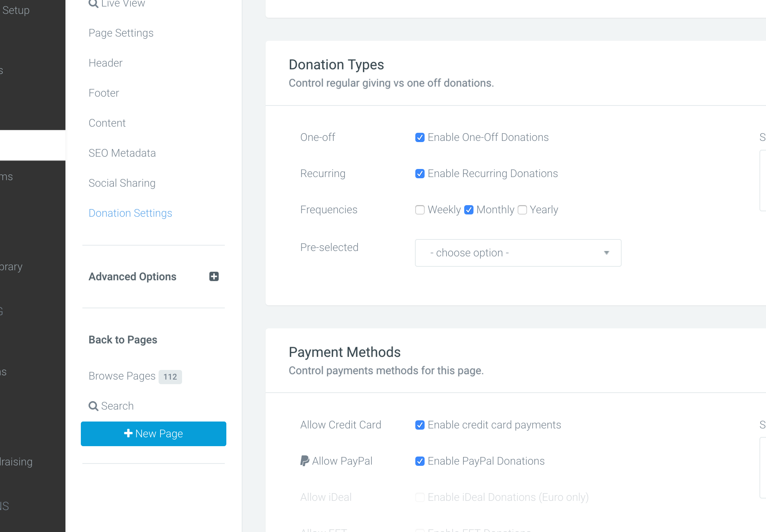The height and width of the screenshot is (532, 766).
Task: Click the dropdown arrow on the choose option field
Action: 606,253
